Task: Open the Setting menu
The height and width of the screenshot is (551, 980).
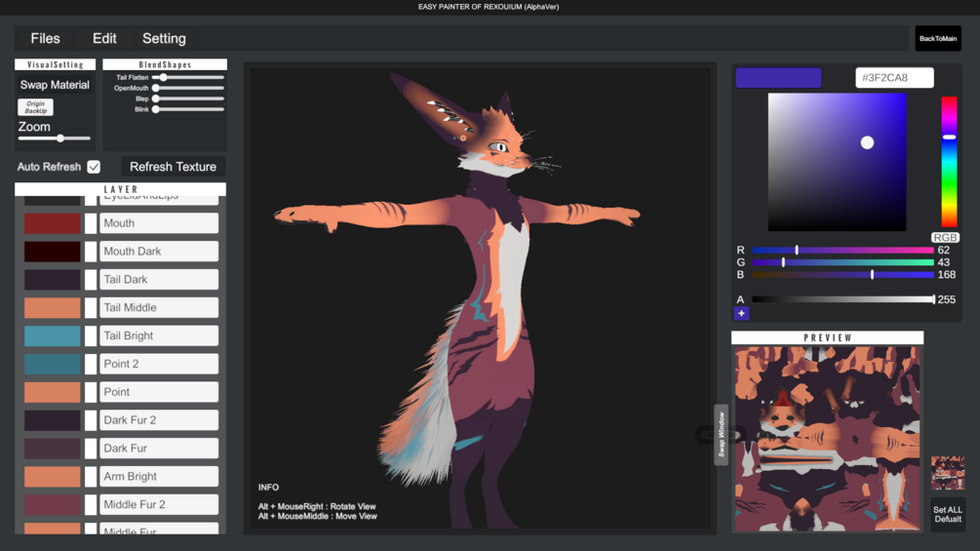Action: pos(164,39)
